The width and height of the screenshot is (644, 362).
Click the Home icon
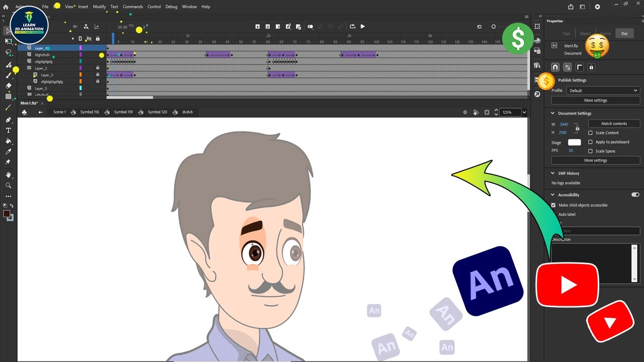pyautogui.click(x=6, y=7)
